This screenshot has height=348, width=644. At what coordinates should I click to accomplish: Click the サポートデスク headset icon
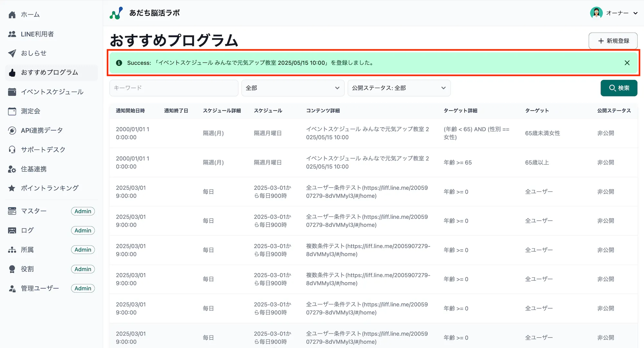coord(12,149)
